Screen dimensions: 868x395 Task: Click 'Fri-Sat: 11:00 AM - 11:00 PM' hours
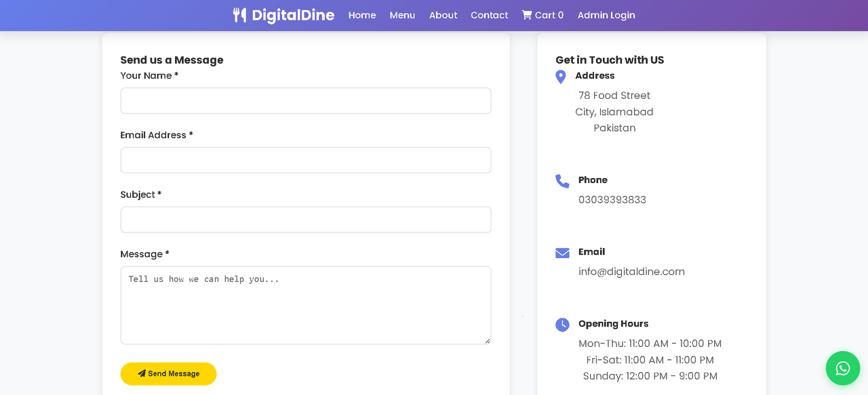[x=650, y=360]
